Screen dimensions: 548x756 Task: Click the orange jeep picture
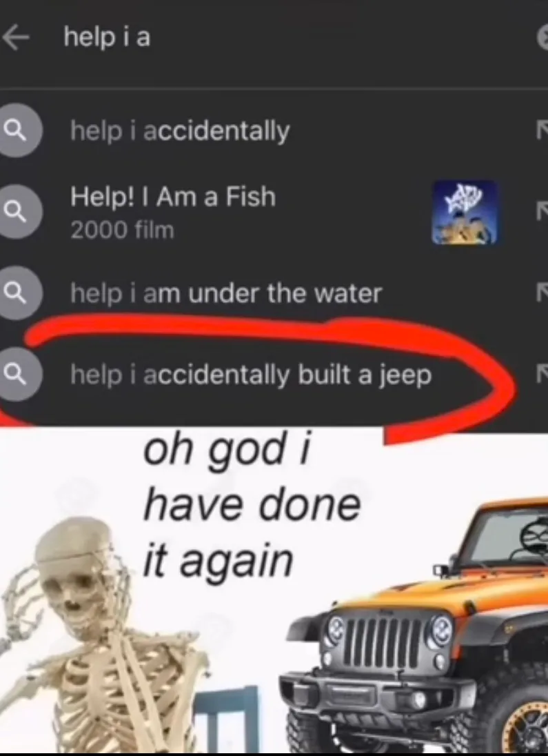click(x=414, y=626)
